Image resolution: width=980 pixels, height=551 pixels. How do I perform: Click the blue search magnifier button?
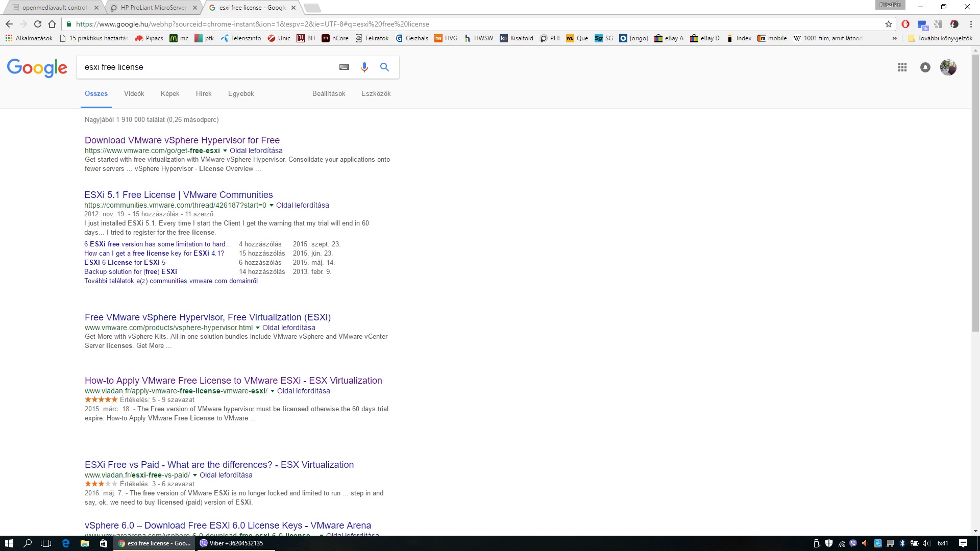click(384, 67)
